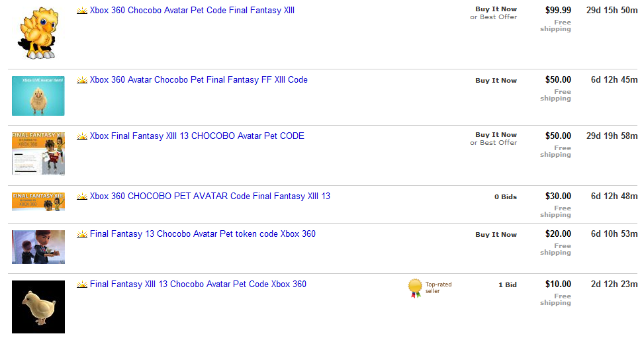
Task: Click the thumbnail showing two avatars for the $20.00 listing
Action: [x=38, y=247]
